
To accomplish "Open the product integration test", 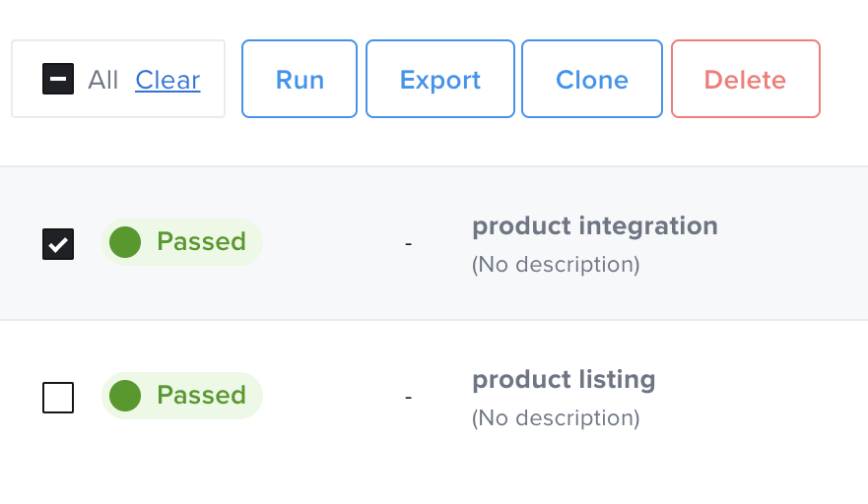I will pyautogui.click(x=594, y=226).
